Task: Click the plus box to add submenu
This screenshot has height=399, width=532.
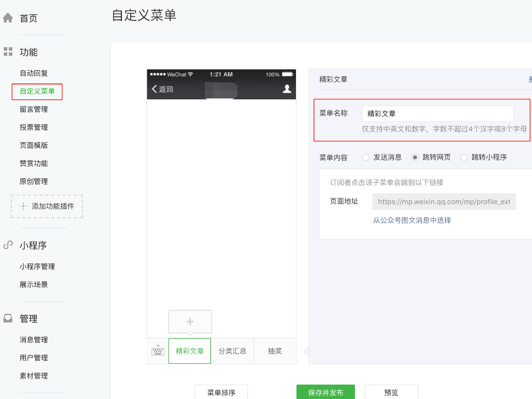Action: [x=190, y=322]
